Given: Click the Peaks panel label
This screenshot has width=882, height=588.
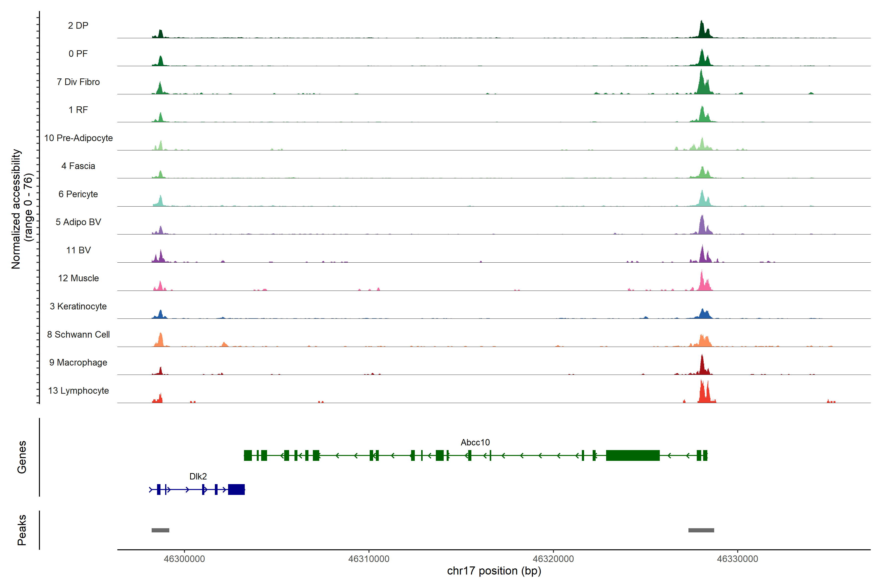Looking at the screenshot, I should (22, 530).
